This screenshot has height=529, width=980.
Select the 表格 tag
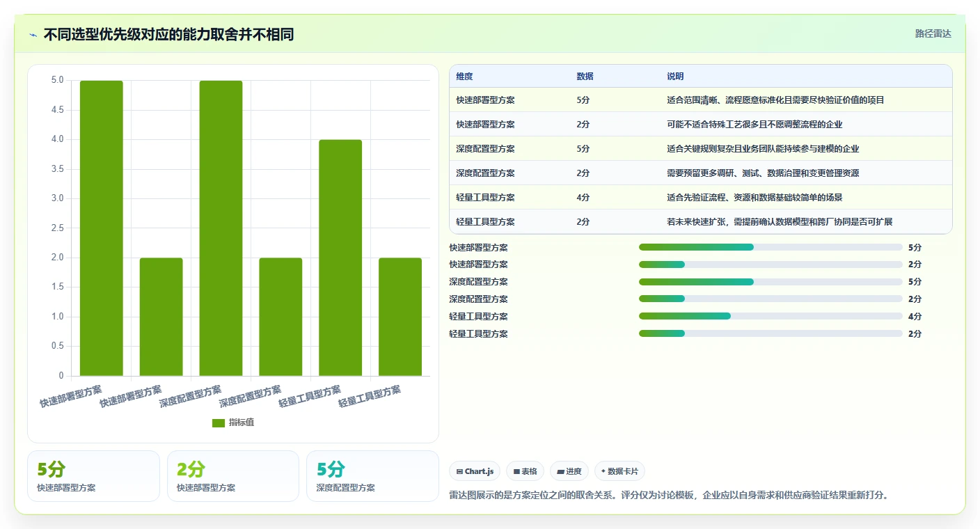click(525, 471)
